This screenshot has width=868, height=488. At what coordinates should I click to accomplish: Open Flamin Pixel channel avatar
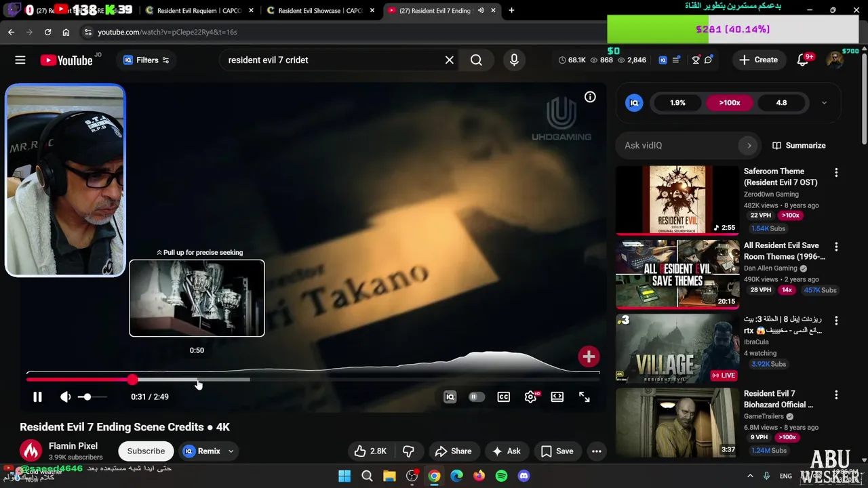coord(31,451)
